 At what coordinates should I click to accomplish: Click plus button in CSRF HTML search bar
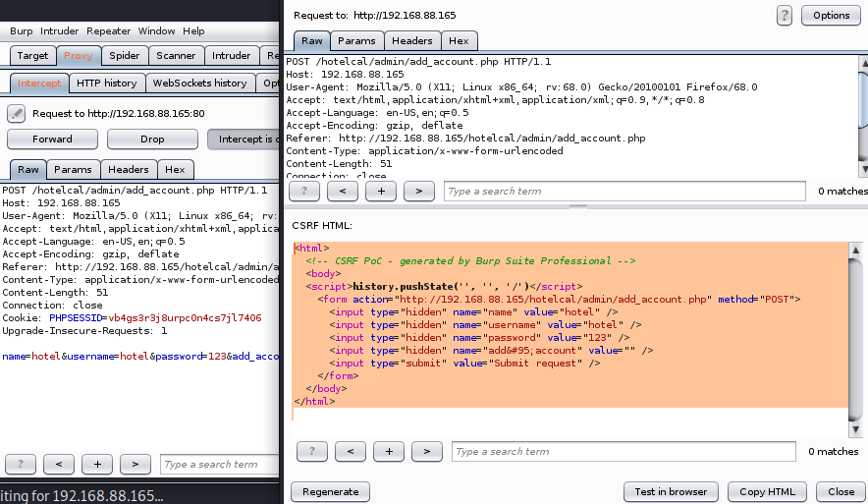389,451
